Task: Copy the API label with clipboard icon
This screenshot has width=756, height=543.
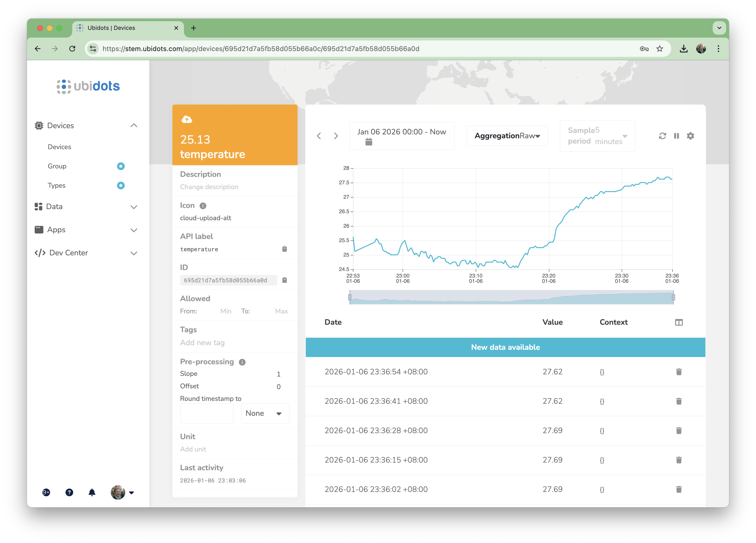Action: (x=284, y=249)
